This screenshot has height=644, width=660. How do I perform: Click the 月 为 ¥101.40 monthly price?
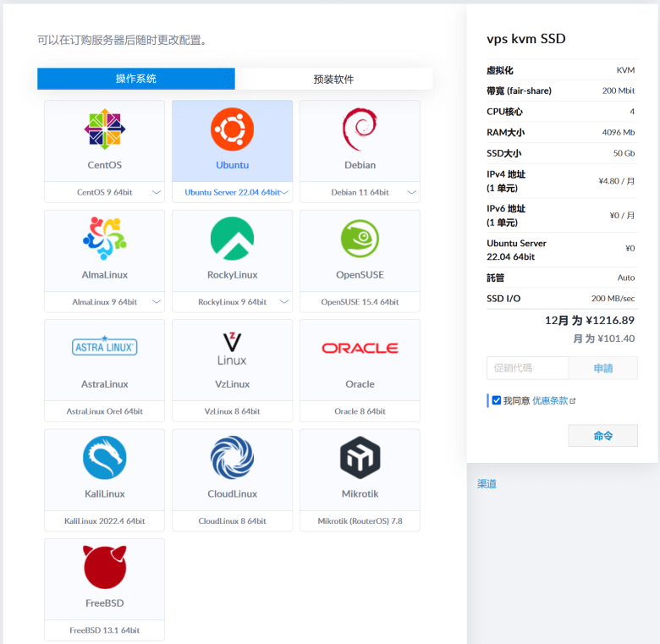click(x=603, y=339)
